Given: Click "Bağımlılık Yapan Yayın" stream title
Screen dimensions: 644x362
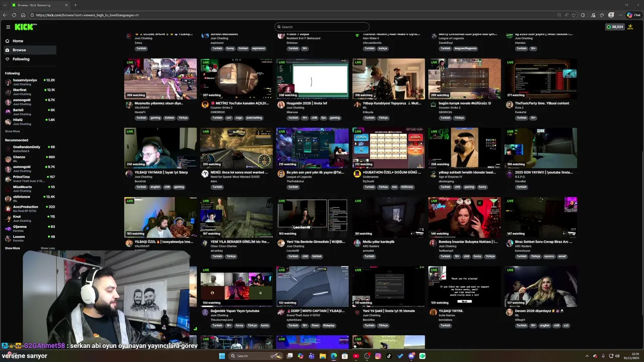Looking at the screenshot, I should (x=235, y=311).
